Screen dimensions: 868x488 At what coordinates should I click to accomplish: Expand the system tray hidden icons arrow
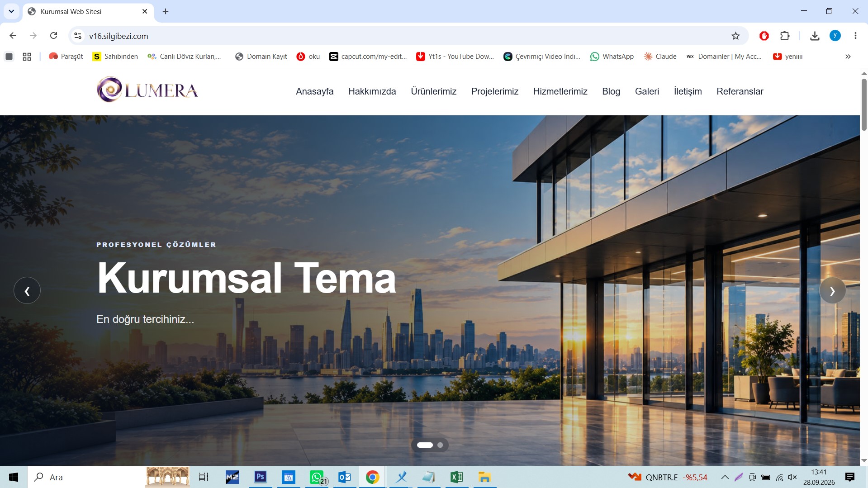725,477
